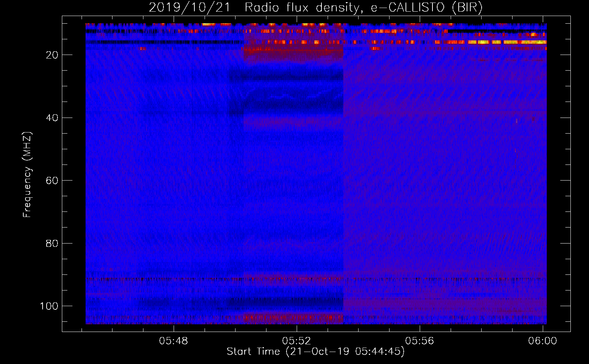Click the '40' frequency tick label
The height and width of the screenshot is (364, 589).
click(52, 118)
